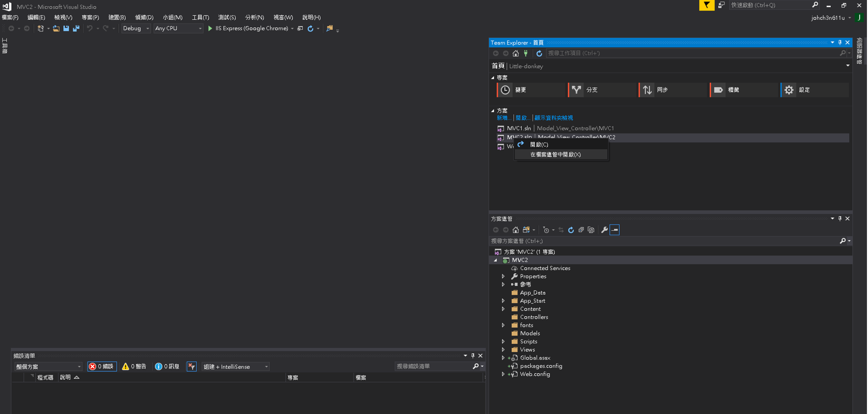
Task: Click Solution Explorer's Pending Changes Filter clock icon
Action: click(x=546, y=230)
